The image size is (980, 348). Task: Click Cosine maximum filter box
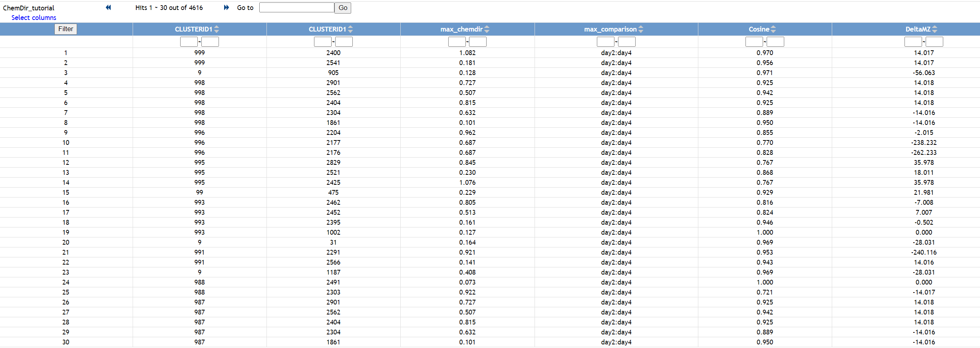coord(775,42)
